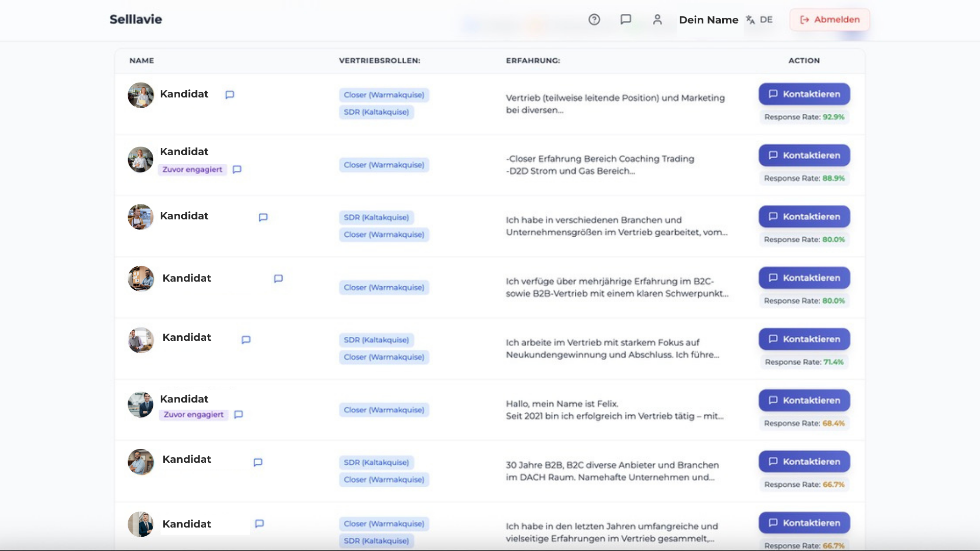Open chat icon beside seventh Kandidat
The width and height of the screenshot is (980, 551).
coord(258,462)
